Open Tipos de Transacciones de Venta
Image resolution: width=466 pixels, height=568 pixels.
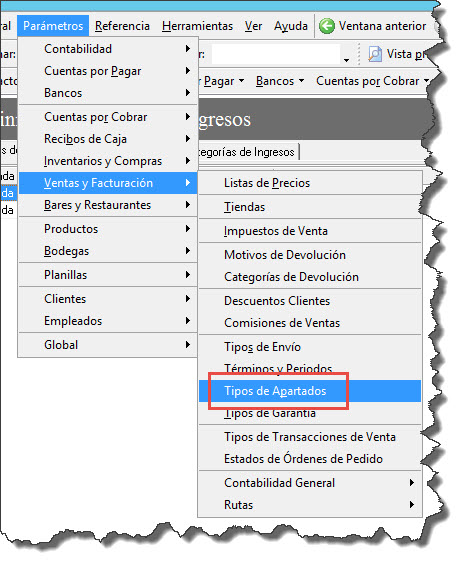(310, 437)
